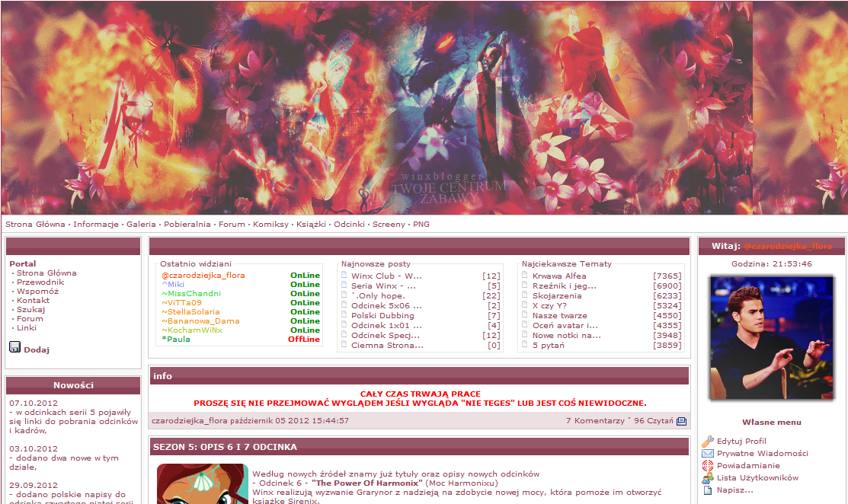This screenshot has width=848, height=504.
Task: Open Strona Główna in top navigation
Action: [35, 224]
